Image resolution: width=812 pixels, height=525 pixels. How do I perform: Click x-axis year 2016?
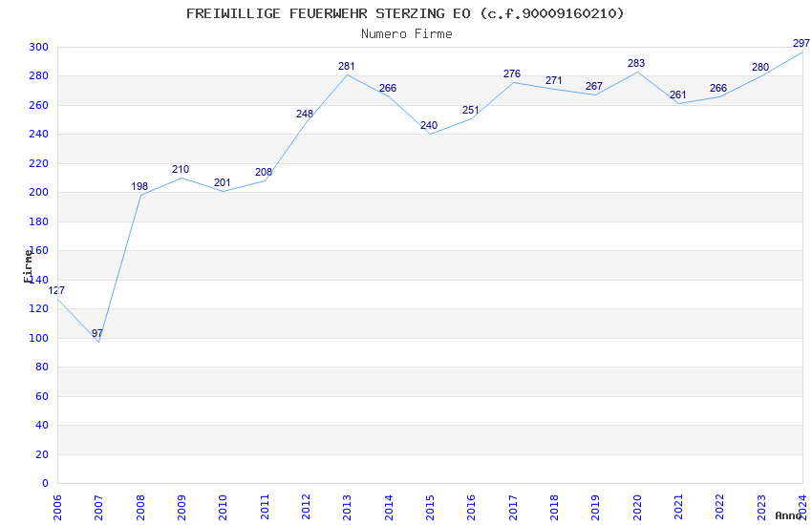click(x=472, y=508)
